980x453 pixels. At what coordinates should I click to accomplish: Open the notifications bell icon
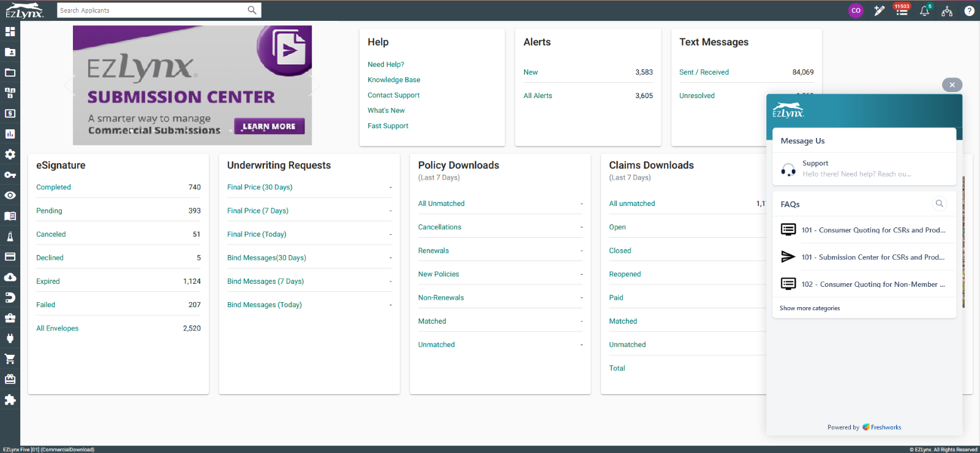924,10
